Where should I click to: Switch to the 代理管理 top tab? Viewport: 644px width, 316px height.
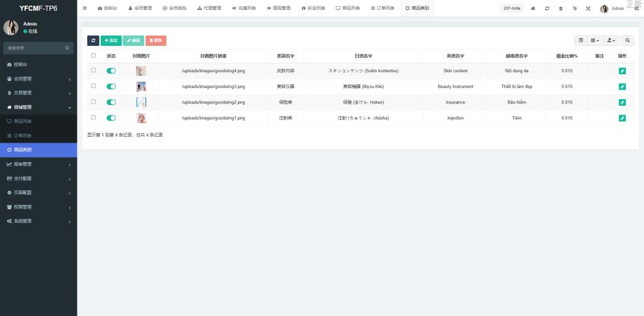click(x=209, y=8)
